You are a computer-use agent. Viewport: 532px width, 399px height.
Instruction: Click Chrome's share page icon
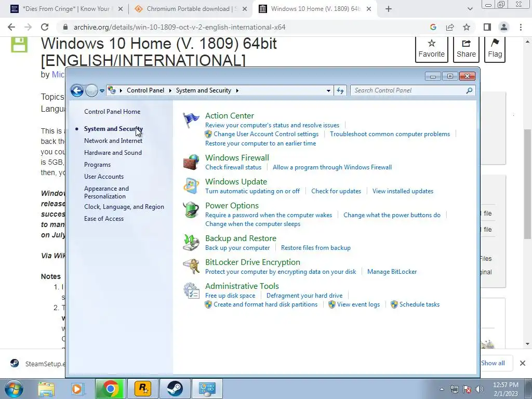point(450,27)
